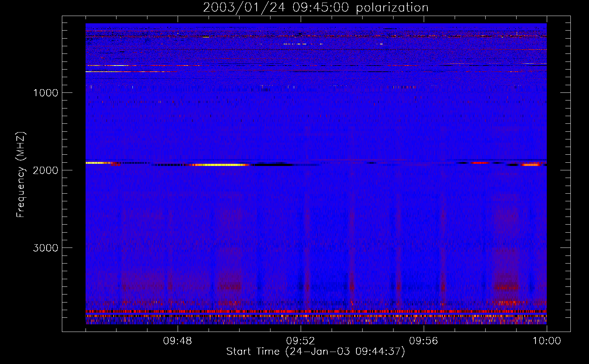The width and height of the screenshot is (589, 364).
Task: Click the plot title "2003/01/24 09:45:00 polarization"
Action: [x=316, y=8]
